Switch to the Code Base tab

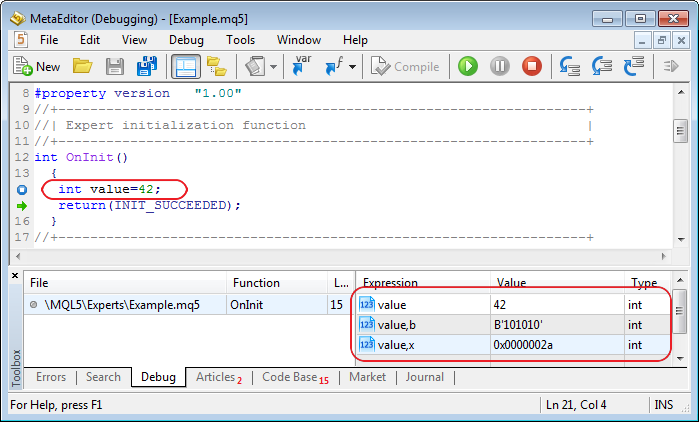click(295, 377)
